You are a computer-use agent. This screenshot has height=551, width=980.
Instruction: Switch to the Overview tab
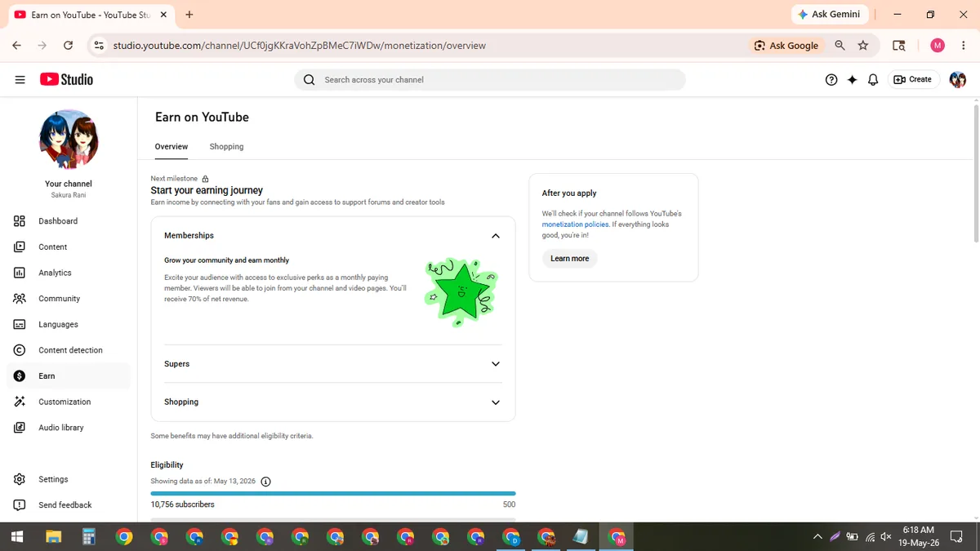[171, 147]
